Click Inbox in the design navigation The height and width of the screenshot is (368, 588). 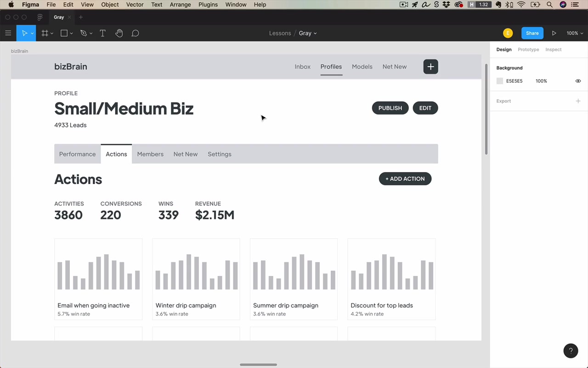[303, 67]
